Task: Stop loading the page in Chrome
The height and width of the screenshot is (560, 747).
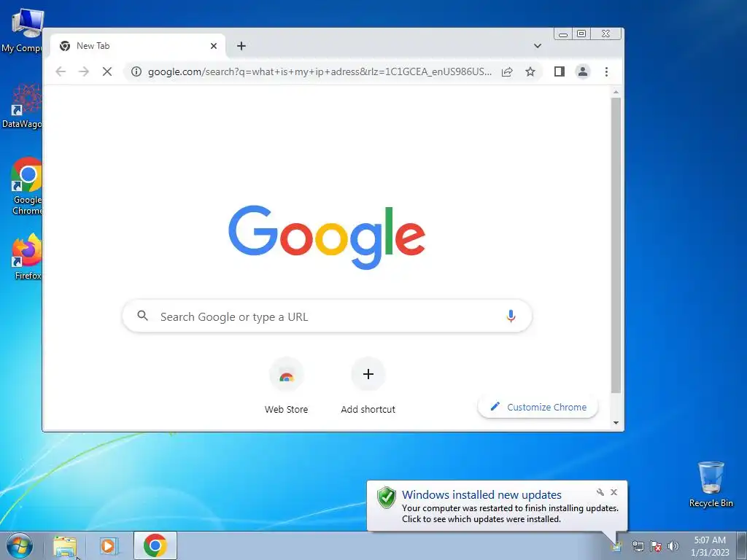Action: coord(107,71)
